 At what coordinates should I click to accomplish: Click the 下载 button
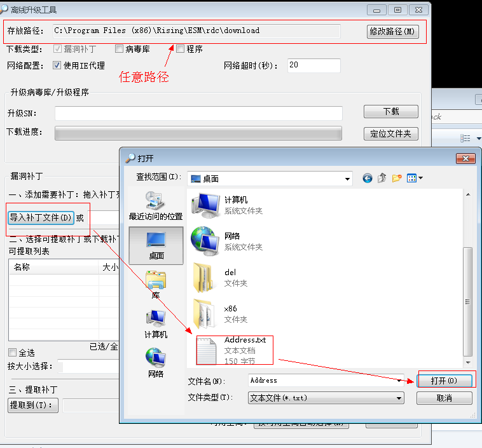pyautogui.click(x=390, y=112)
